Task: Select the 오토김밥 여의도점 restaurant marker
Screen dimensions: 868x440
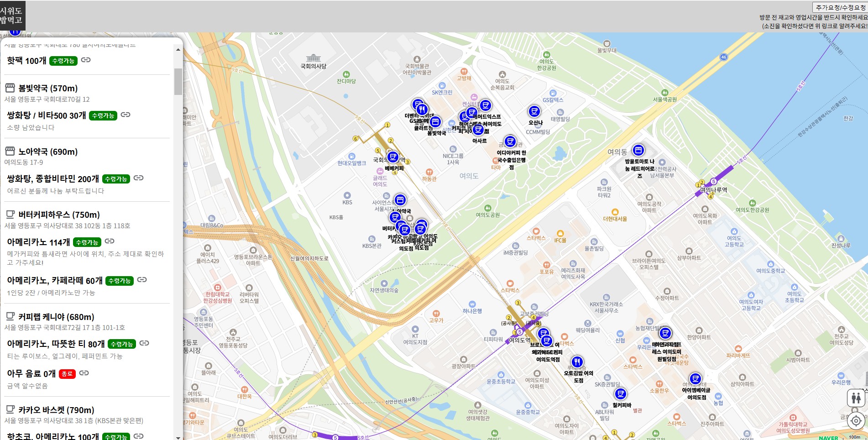Action: [577, 362]
